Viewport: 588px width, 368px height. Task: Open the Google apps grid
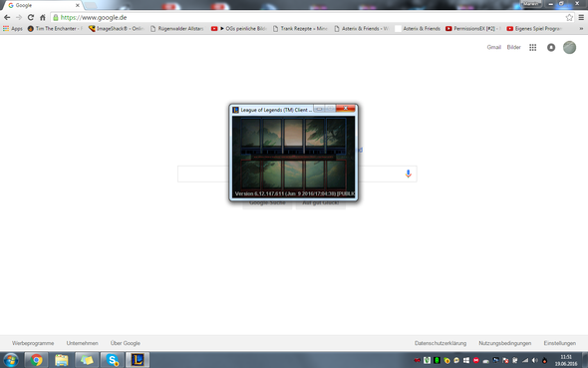(533, 47)
